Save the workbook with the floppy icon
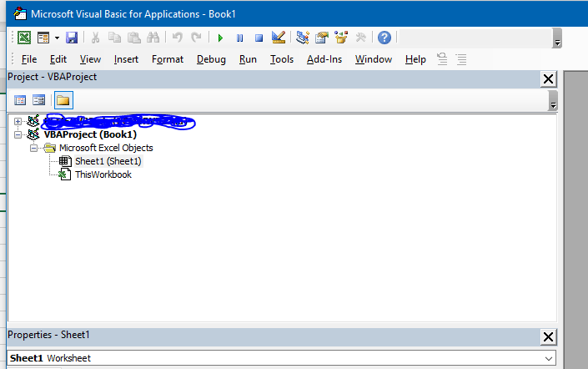This screenshot has width=588, height=369. tap(71, 38)
